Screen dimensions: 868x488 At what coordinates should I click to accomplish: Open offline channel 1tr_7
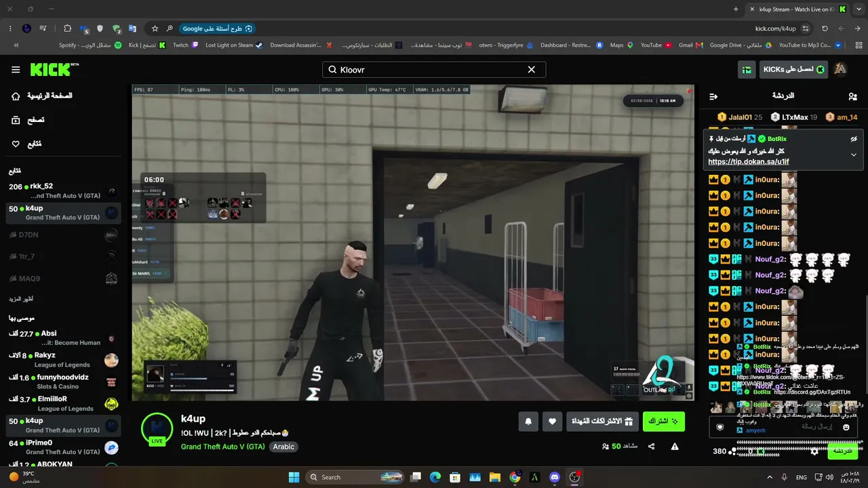pyautogui.click(x=64, y=257)
